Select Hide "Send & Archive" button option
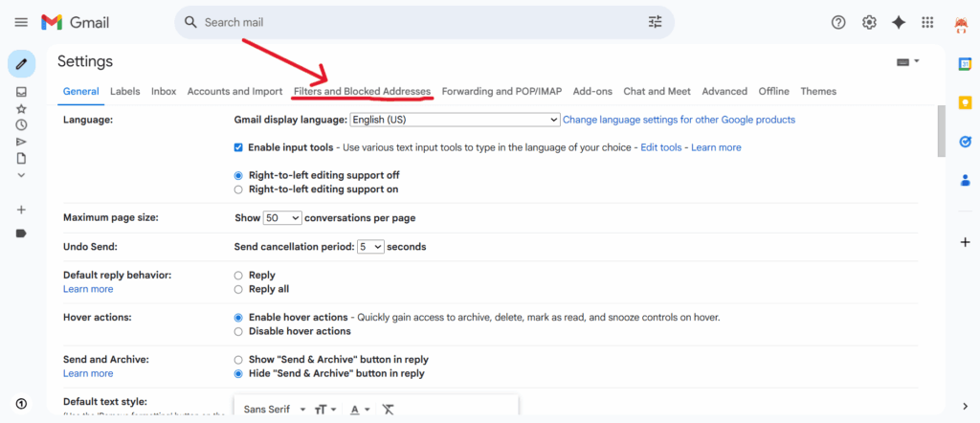980x423 pixels. (238, 373)
